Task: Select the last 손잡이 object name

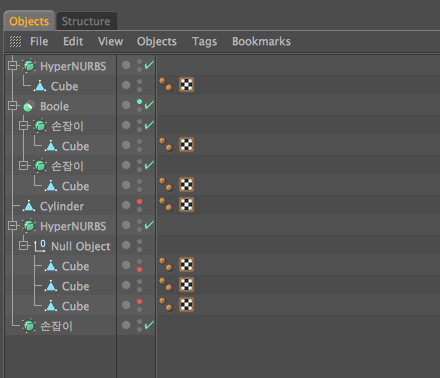Action: coord(56,326)
